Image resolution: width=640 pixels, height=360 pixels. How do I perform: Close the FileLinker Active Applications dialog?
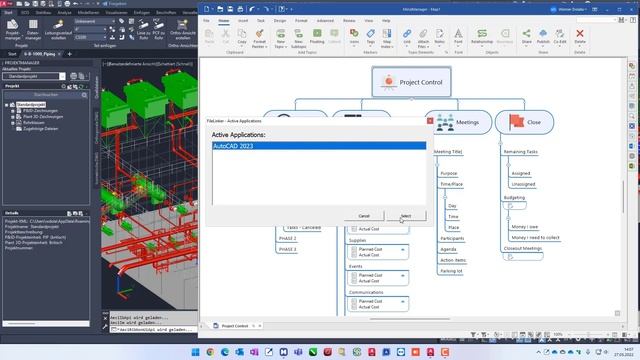(430, 121)
